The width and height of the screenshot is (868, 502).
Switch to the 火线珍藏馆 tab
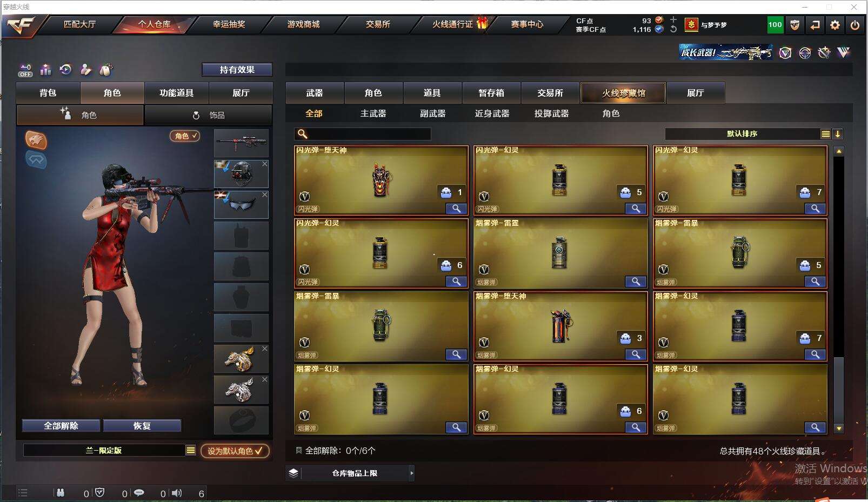(x=623, y=93)
